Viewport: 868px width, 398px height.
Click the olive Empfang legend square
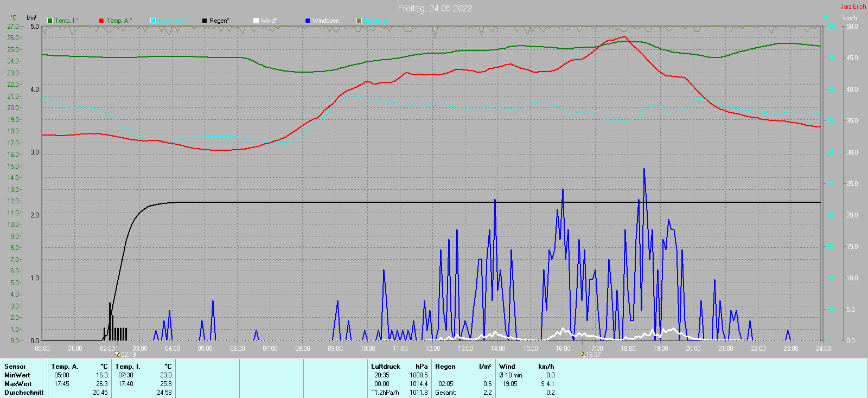point(359,21)
